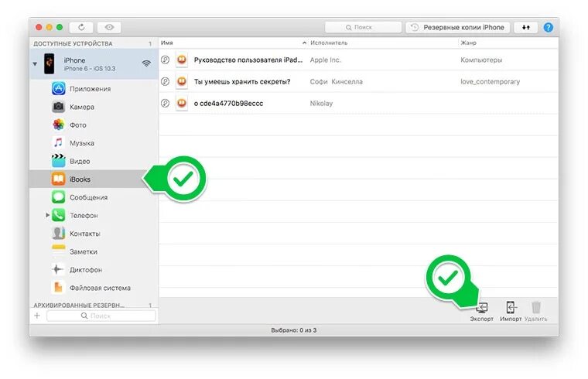Click the circle icon on Руководство row

165,60
